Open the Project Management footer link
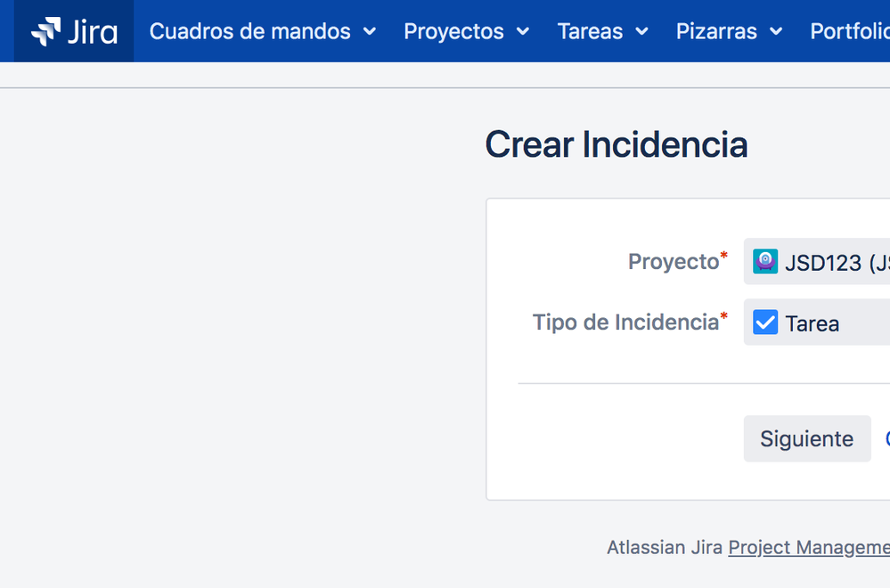The width and height of the screenshot is (890, 588). [x=809, y=548]
